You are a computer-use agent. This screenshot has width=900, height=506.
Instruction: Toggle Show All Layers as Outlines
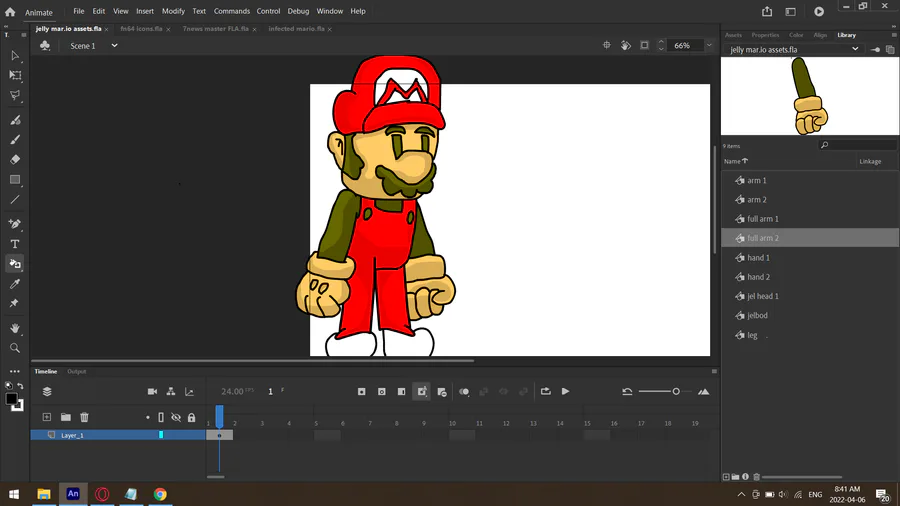click(161, 417)
